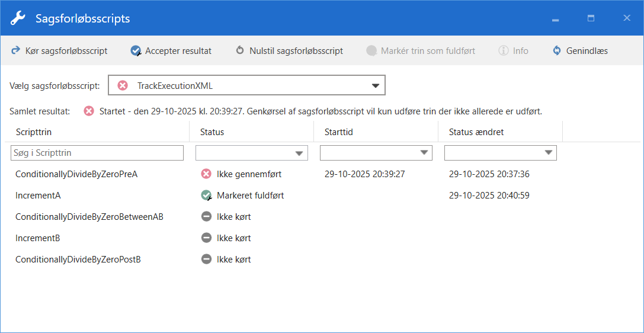The height and width of the screenshot is (333, 644).
Task: Sort by the Scripttrin column header
Action: [38, 132]
